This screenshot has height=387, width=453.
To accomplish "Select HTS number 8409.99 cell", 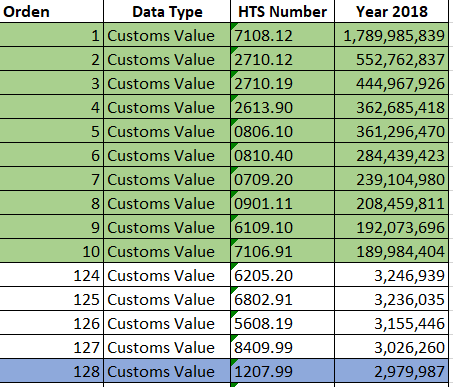I will (x=282, y=347).
